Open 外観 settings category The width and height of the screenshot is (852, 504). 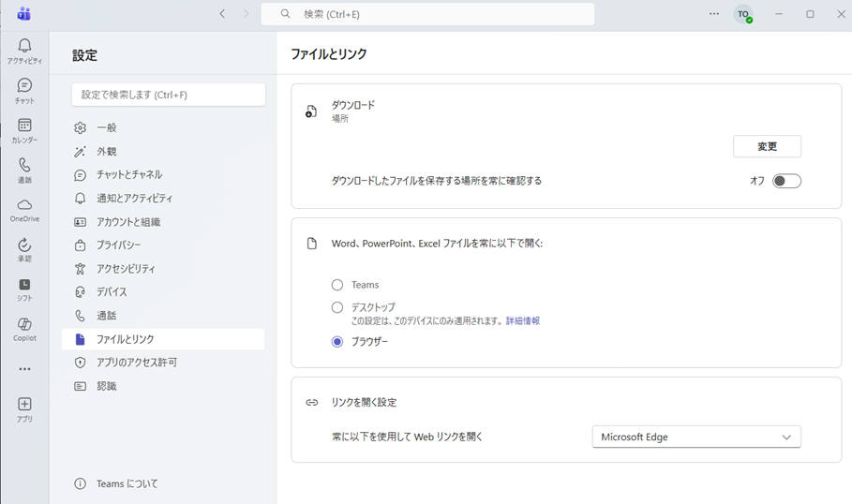[x=163, y=152]
